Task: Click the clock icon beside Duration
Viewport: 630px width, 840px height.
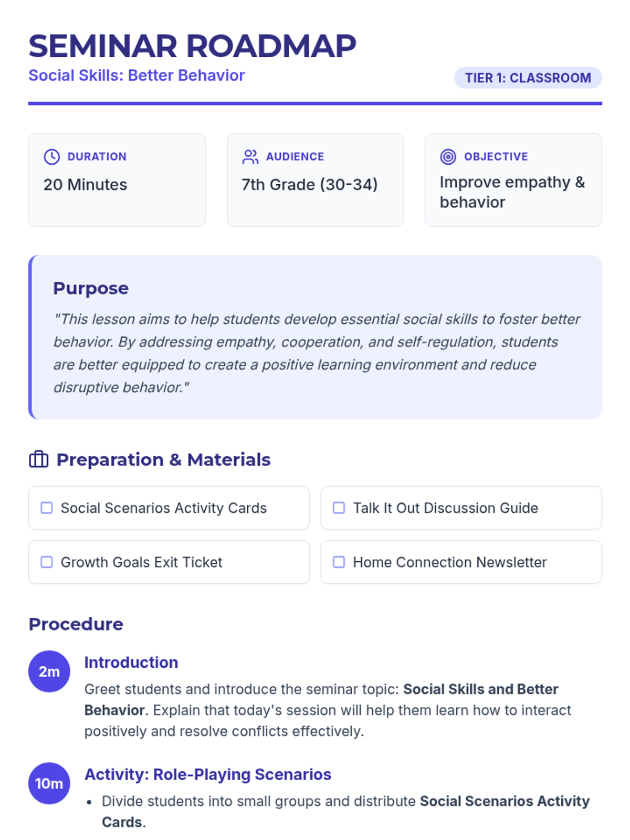Action: [51, 156]
